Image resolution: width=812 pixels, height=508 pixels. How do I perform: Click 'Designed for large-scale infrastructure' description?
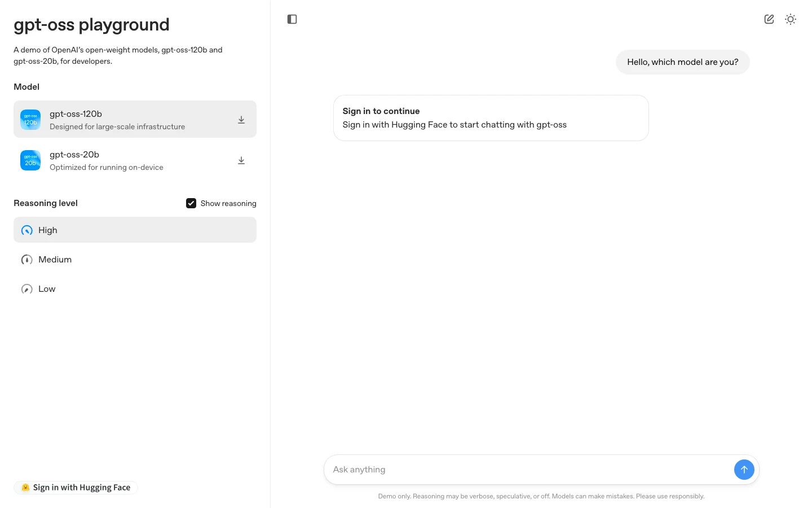[x=117, y=127]
